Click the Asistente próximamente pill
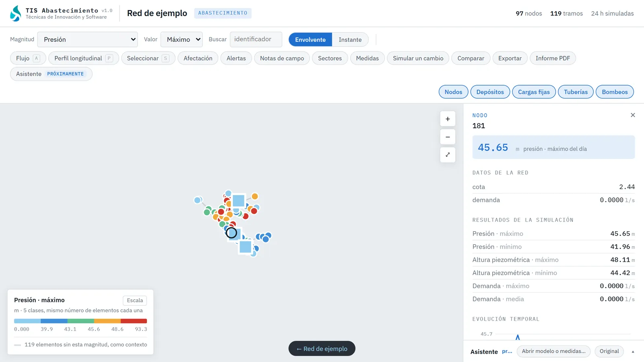Image resolution: width=644 pixels, height=362 pixels. (x=51, y=74)
